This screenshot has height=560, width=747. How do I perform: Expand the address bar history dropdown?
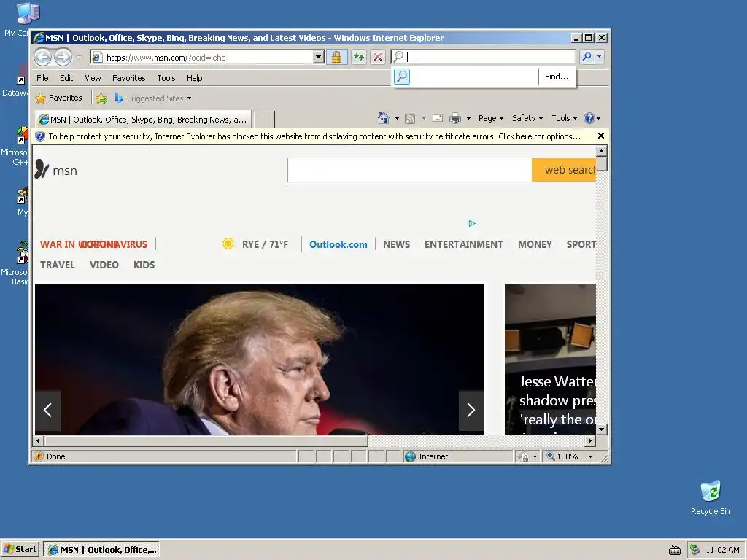(x=319, y=57)
